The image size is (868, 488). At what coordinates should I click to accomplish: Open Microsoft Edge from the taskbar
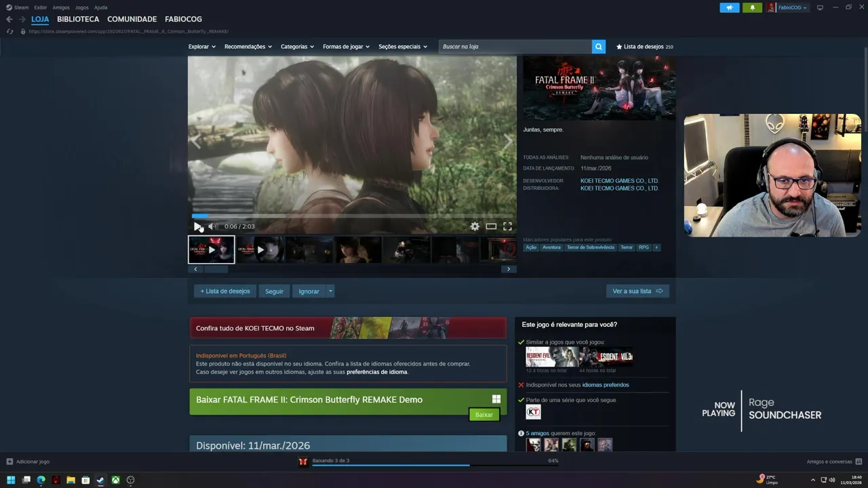click(41, 480)
